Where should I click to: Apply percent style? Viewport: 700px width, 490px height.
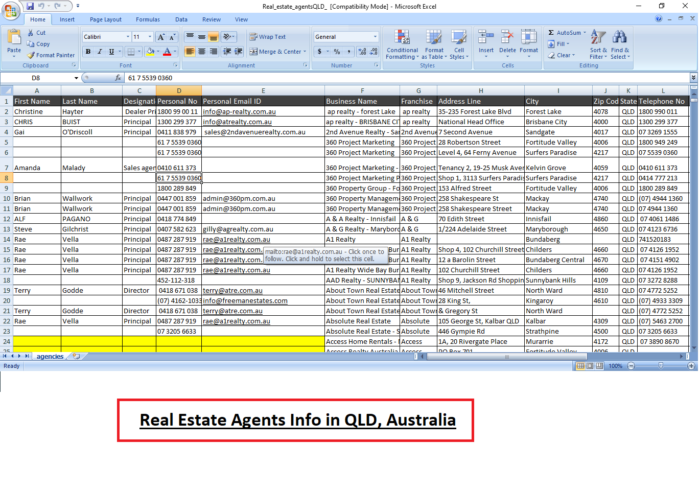coord(337,52)
